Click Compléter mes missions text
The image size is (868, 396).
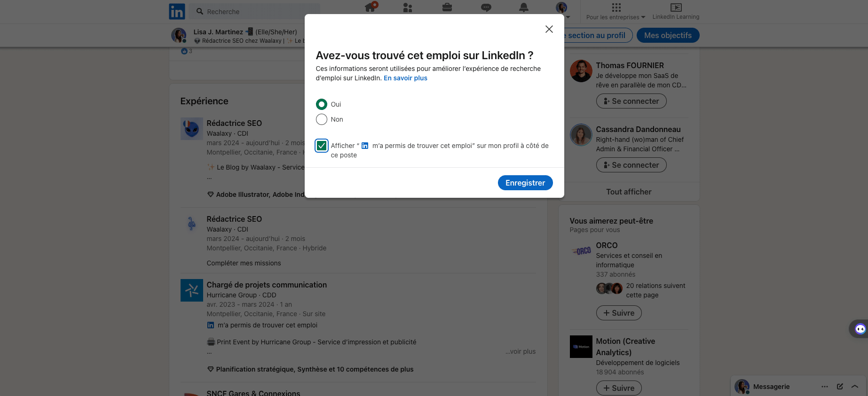(x=244, y=263)
